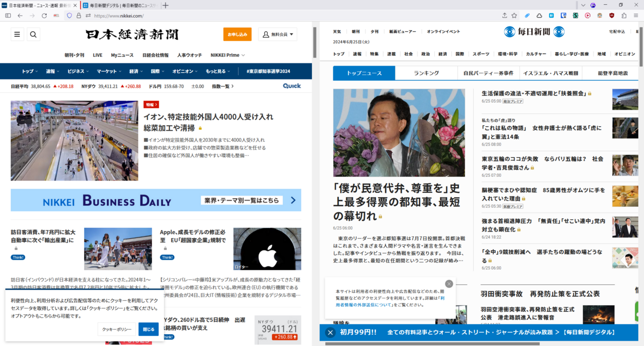List all tabs dropdown chevron
644x346 pixels.
click(x=583, y=5)
